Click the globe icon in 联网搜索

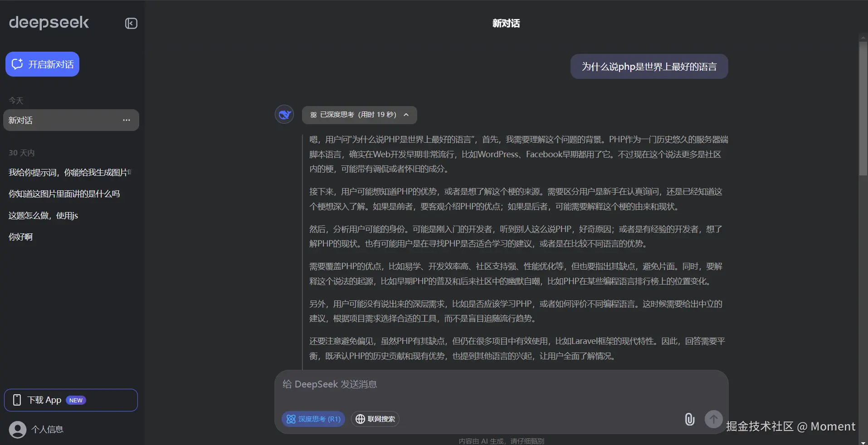(360, 419)
